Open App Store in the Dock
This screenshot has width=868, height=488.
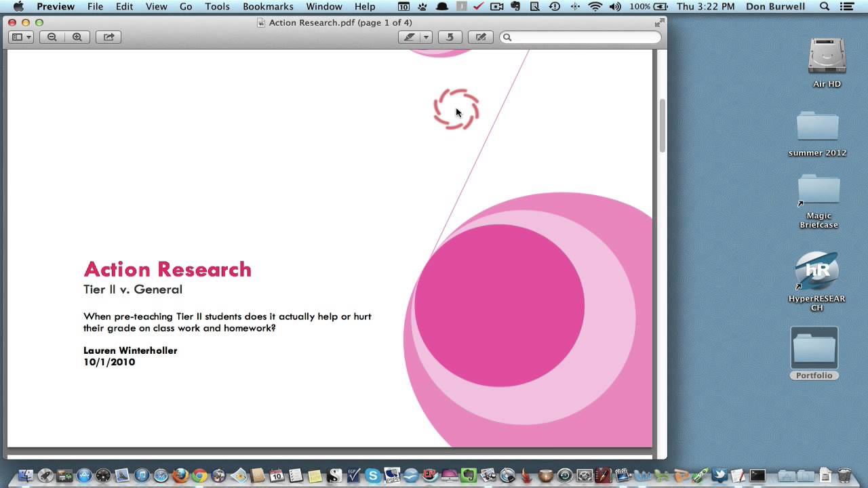[x=84, y=476]
